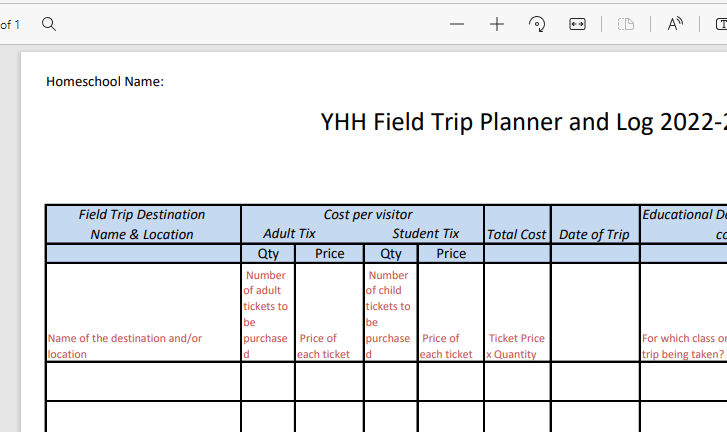This screenshot has height=432, width=727.
Task: Select the Total Cost column header
Action: click(516, 234)
